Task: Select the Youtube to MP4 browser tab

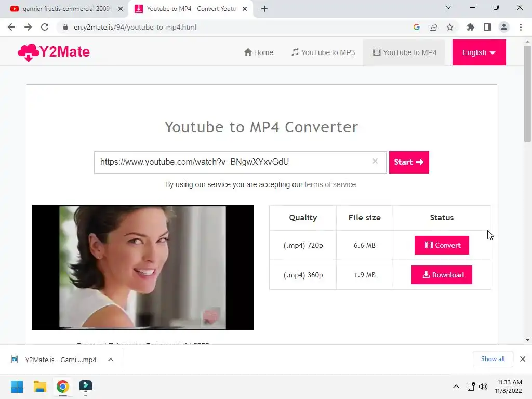Action: (x=190, y=9)
